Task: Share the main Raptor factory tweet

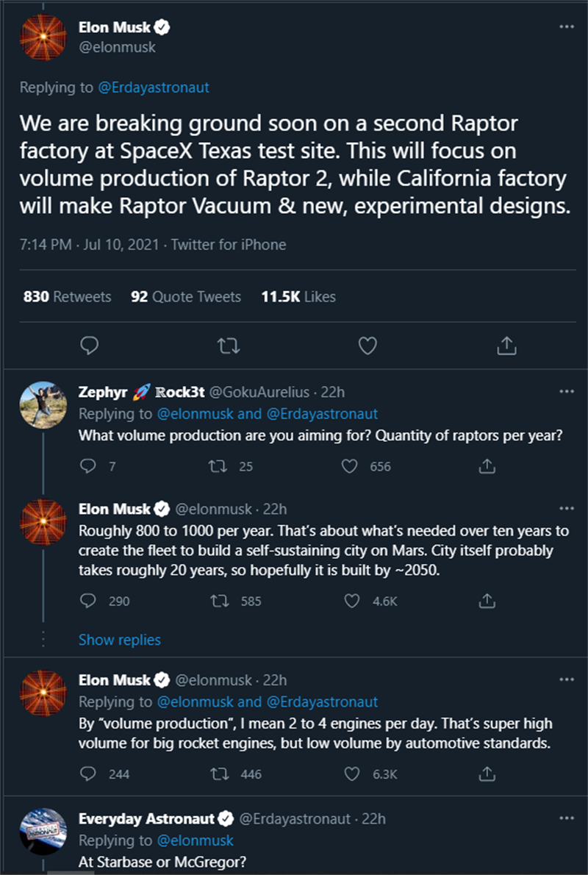Action: [507, 345]
